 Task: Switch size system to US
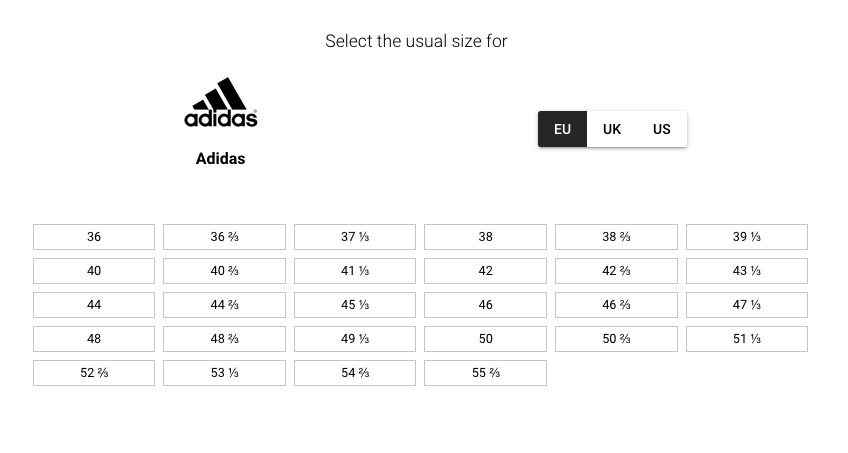[x=661, y=129]
